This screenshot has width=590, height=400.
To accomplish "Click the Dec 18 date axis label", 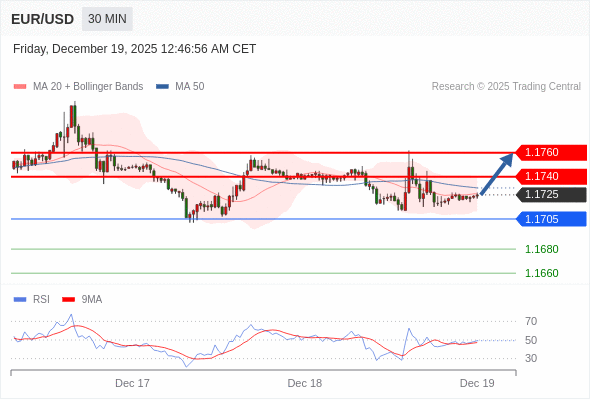I will pos(305,383).
